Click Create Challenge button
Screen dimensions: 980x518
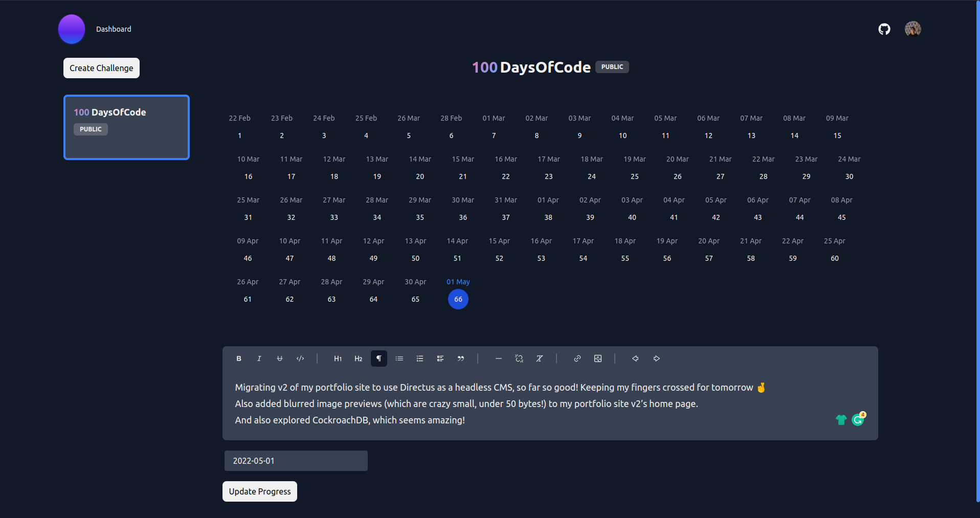[x=101, y=68]
